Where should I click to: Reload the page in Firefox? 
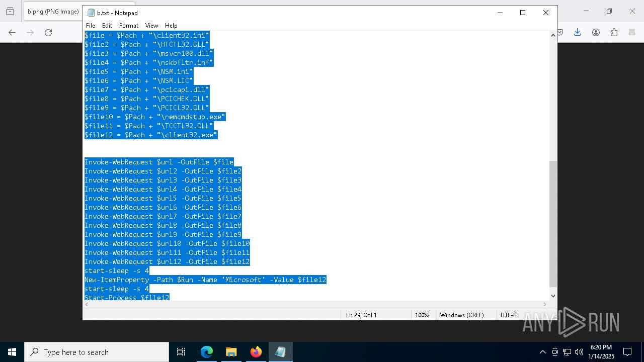(x=48, y=32)
